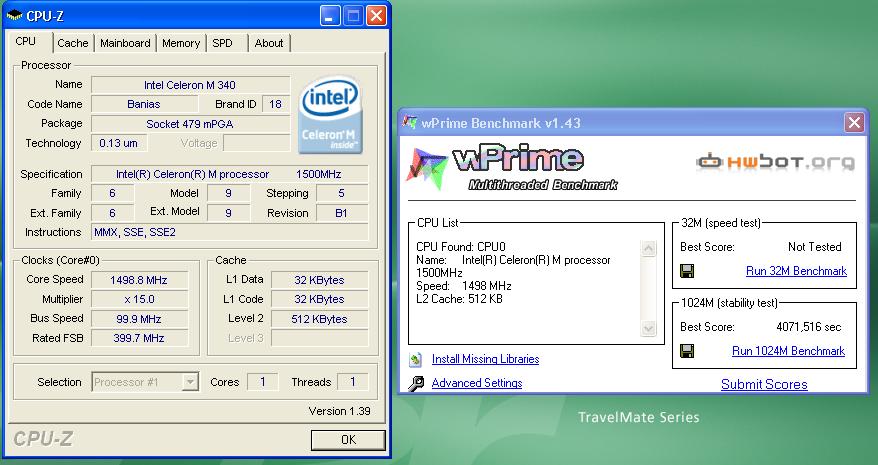This screenshot has height=465, width=878.
Task: Click Specification field 'Intel(R) Celeron(R) M processor 1500MHz'
Action: pyautogui.click(x=230, y=174)
